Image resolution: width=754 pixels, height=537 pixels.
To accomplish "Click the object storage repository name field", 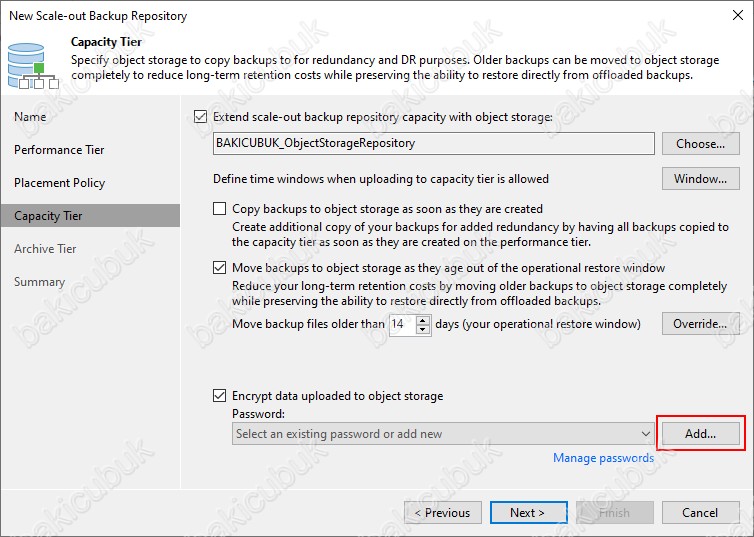I will tap(434, 143).
